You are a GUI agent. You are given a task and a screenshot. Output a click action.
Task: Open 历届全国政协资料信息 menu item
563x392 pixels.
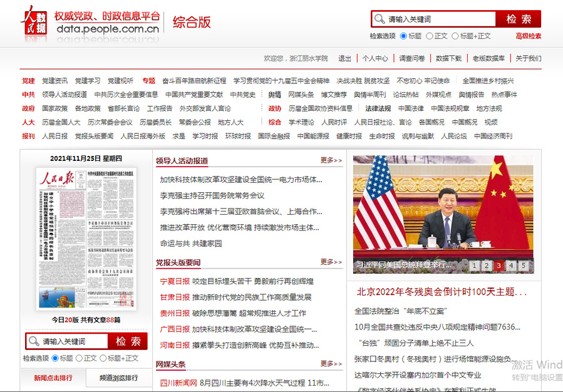pyautogui.click(x=321, y=108)
